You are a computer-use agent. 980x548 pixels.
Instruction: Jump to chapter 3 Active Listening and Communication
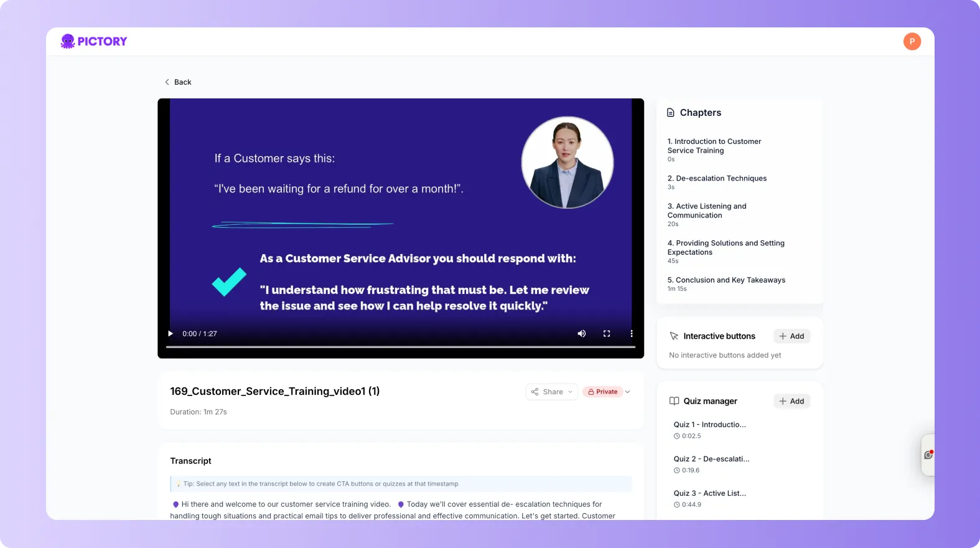[x=707, y=214]
